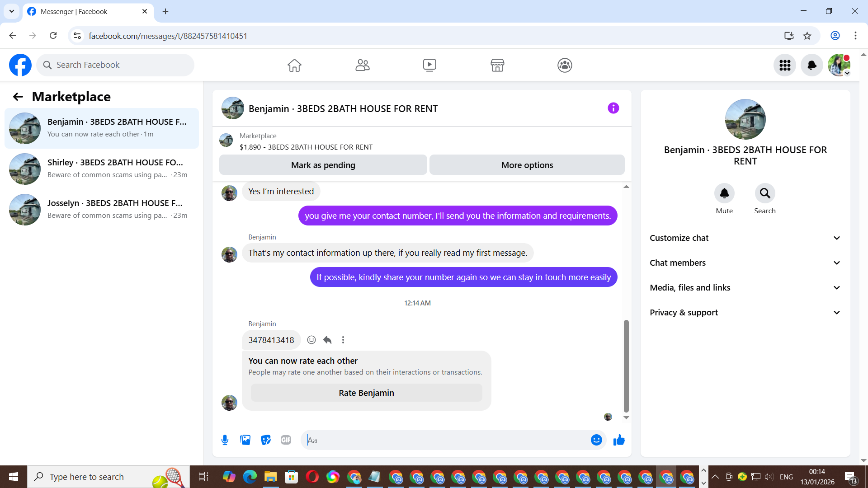Open the GIF picker icon
This screenshot has width=868, height=488.
tap(286, 440)
